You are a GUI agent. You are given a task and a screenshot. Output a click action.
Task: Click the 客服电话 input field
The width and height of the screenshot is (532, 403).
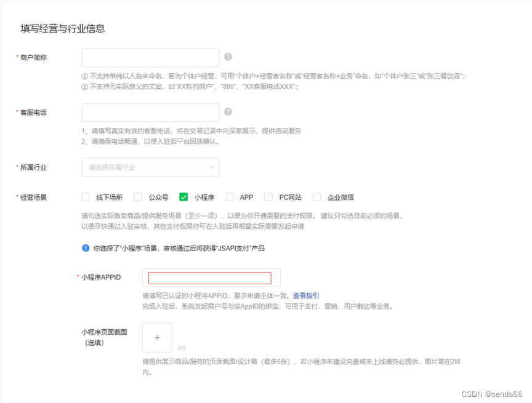(x=150, y=112)
